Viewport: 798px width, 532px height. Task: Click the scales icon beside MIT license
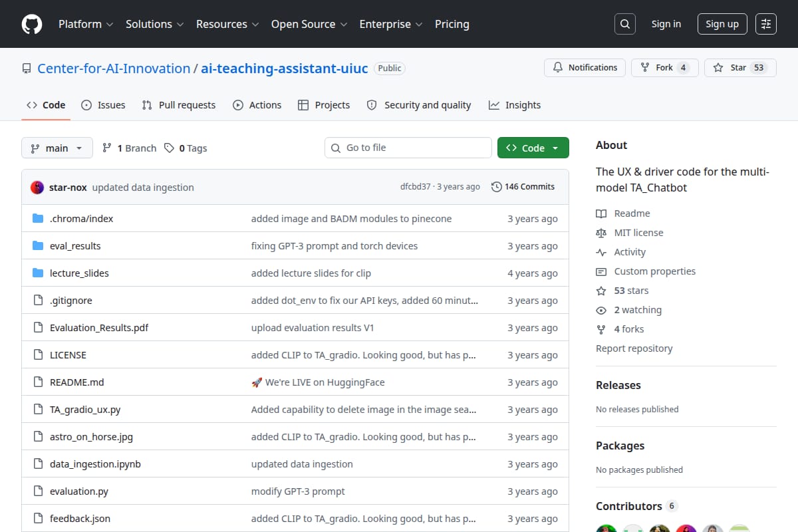click(601, 233)
